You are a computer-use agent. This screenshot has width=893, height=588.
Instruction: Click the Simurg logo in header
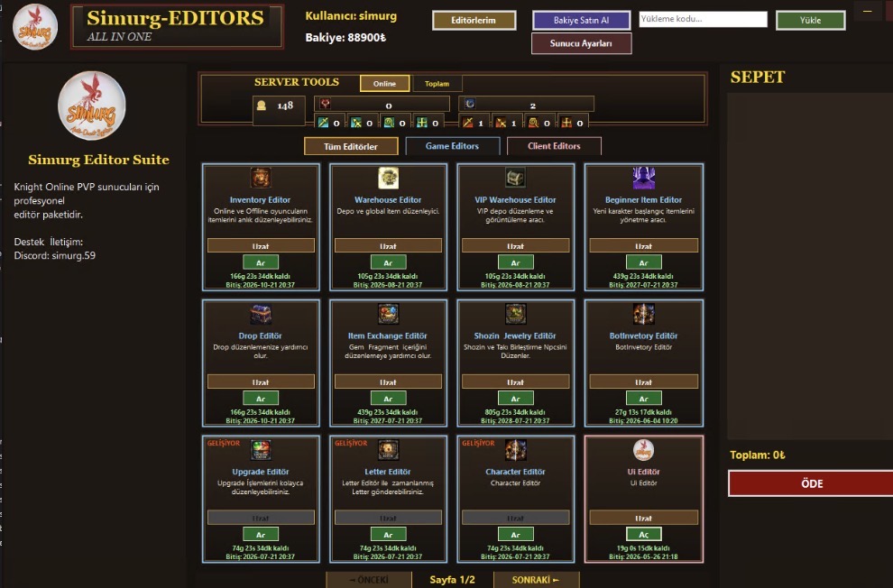point(35,27)
